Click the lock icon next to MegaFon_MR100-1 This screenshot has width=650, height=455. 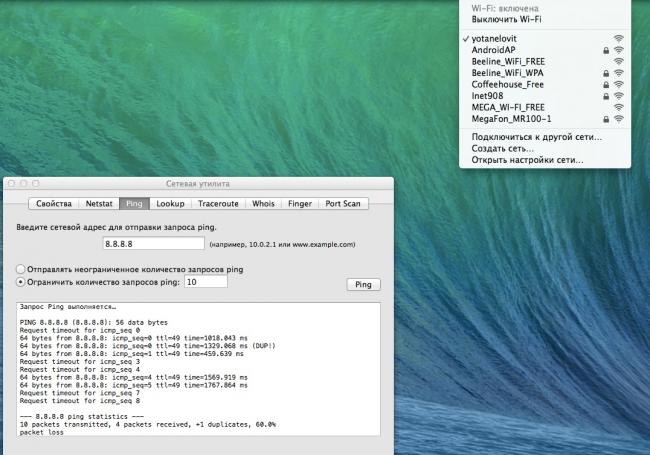[606, 119]
